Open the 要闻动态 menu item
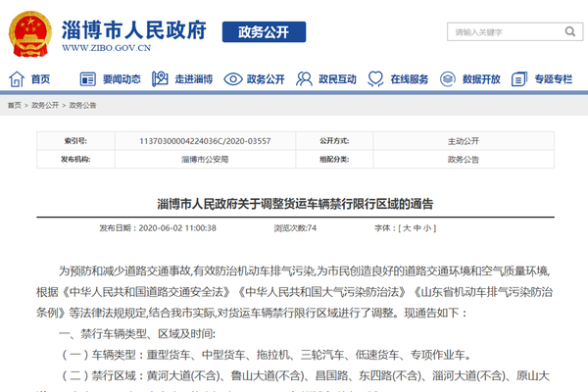Viewport: 588px width, 392px height. coord(122,79)
